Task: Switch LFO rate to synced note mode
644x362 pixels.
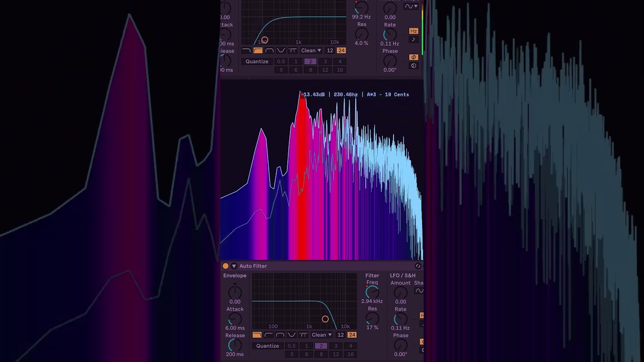Action: pyautogui.click(x=414, y=39)
